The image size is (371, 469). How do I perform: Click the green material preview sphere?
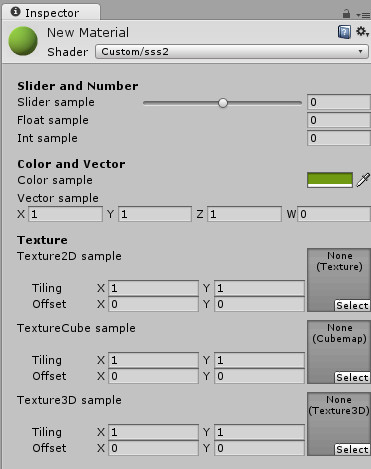point(23,41)
